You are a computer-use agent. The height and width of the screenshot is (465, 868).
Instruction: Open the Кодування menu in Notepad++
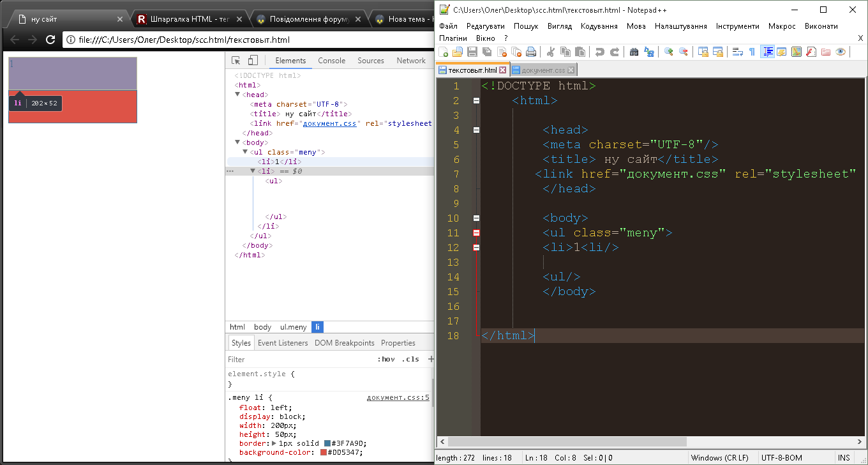(599, 26)
